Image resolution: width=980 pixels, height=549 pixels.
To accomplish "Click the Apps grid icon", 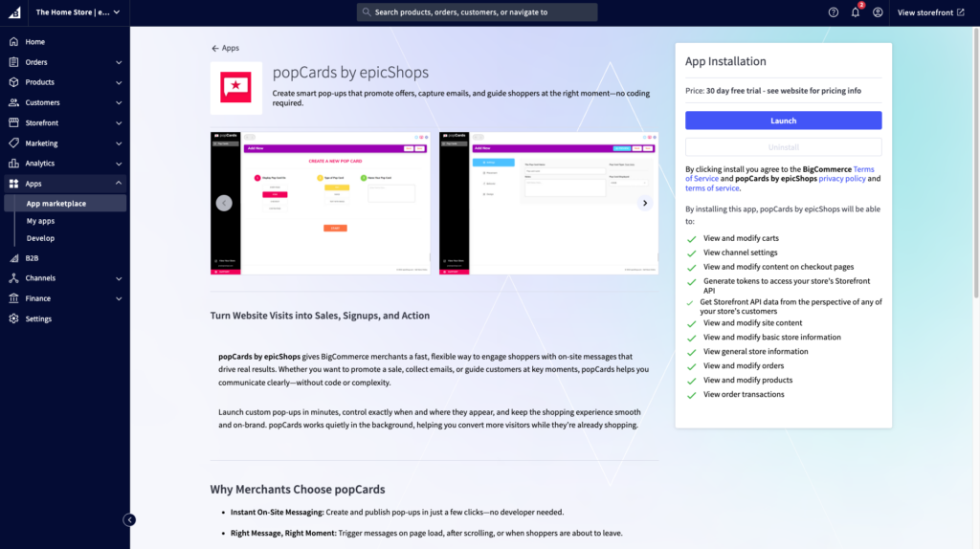I will point(13,184).
